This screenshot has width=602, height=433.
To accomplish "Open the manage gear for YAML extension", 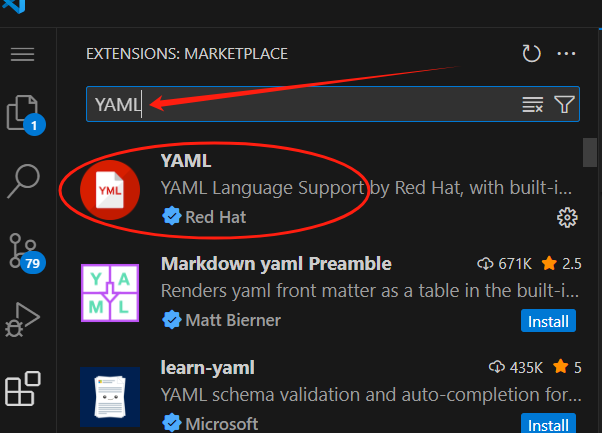I will [567, 217].
